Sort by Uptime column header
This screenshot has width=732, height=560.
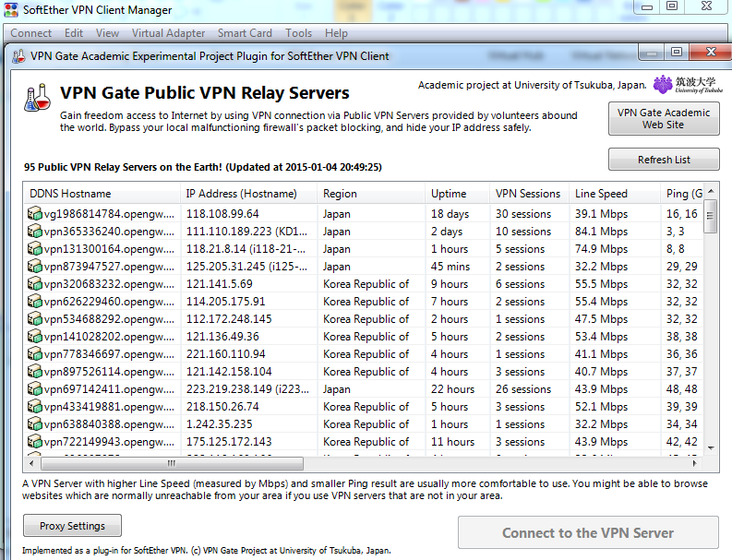tap(457, 193)
